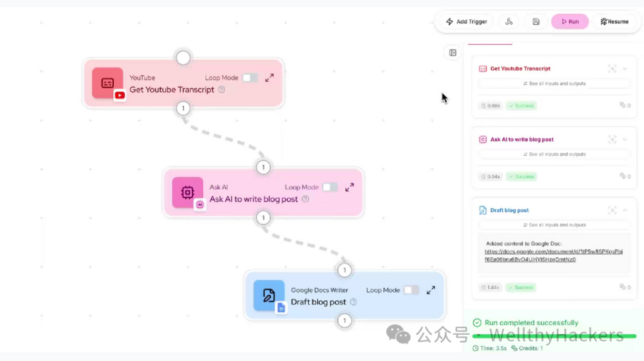
Task: Open help icon beside Draft blog post node
Action: [x=354, y=302]
